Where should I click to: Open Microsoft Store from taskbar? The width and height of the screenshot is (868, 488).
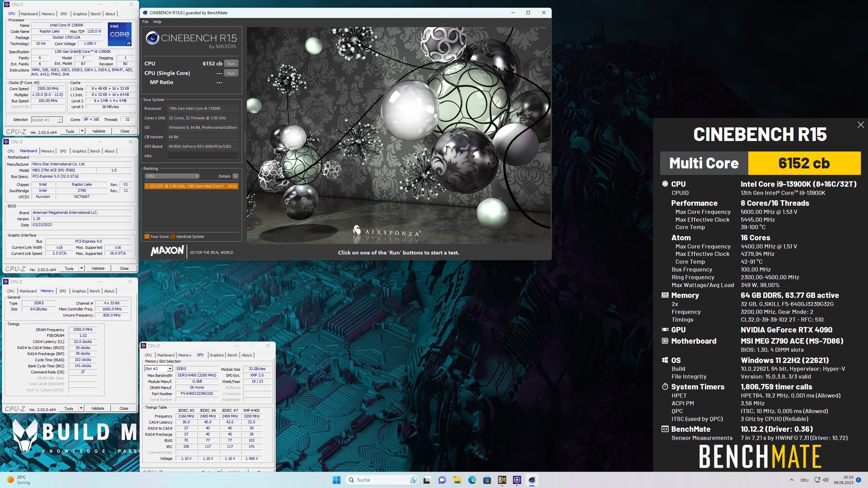coord(487,480)
